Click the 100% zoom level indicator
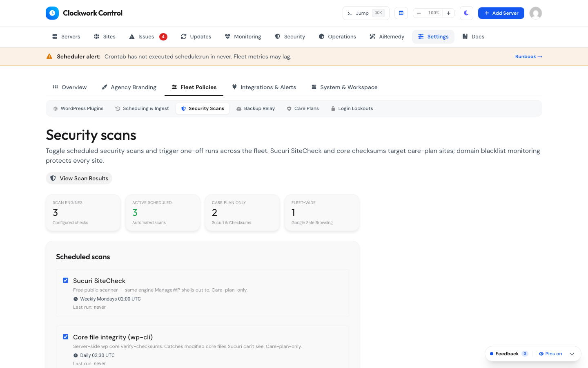 434,13
